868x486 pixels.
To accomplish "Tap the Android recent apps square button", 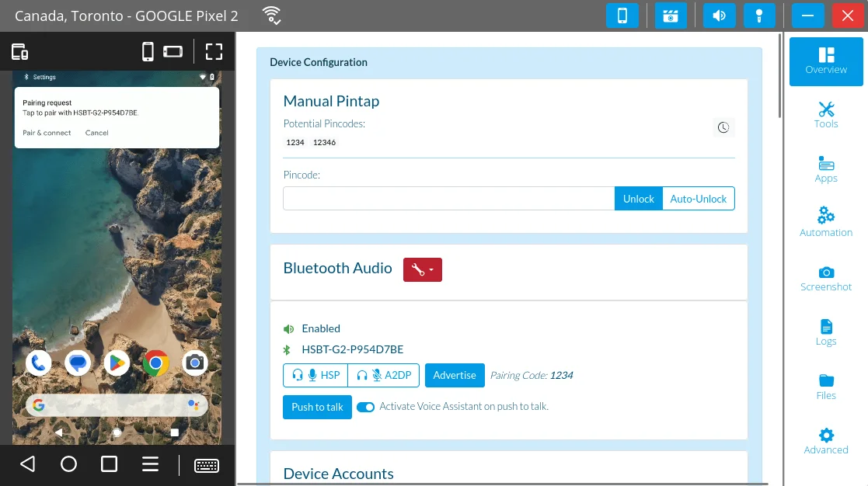I will click(x=109, y=464).
